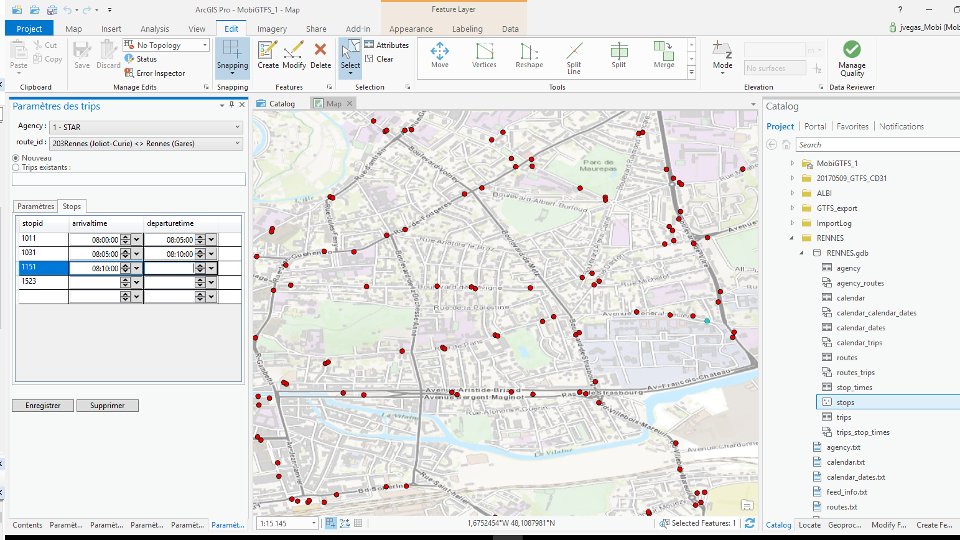The width and height of the screenshot is (960, 540).
Task: Click the Save edits icon
Action: pos(82,55)
